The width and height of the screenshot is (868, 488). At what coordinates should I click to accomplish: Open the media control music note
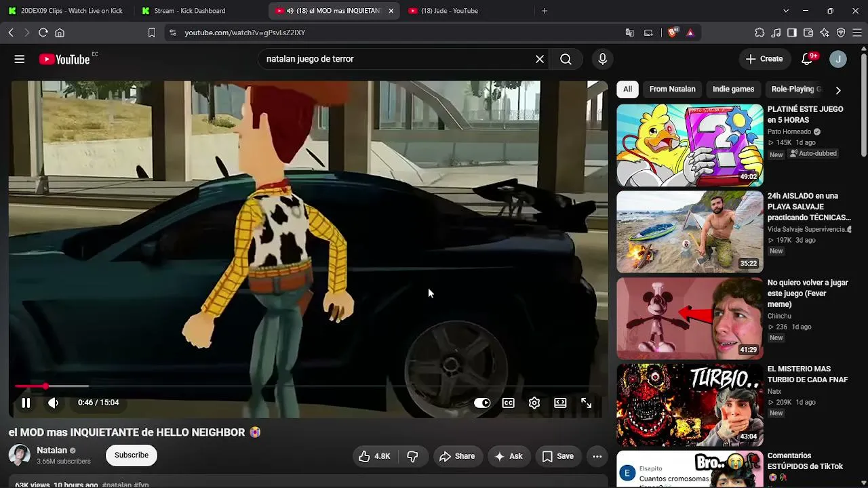pyautogui.click(x=776, y=33)
